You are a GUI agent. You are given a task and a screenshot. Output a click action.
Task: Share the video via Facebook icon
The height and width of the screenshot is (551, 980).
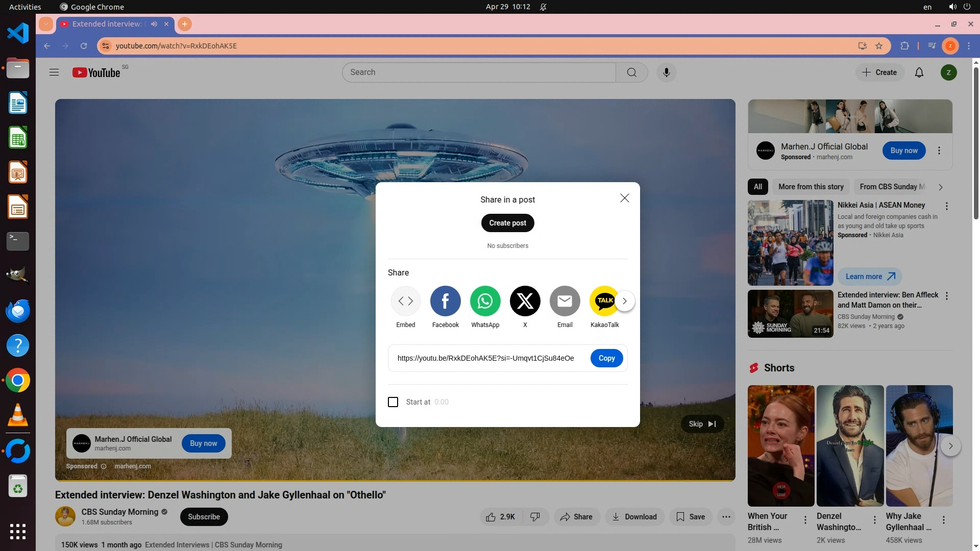[445, 301]
